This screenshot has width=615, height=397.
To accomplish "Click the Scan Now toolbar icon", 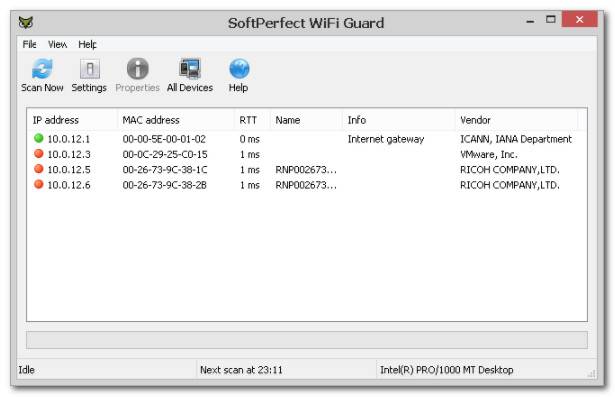I will (42, 69).
